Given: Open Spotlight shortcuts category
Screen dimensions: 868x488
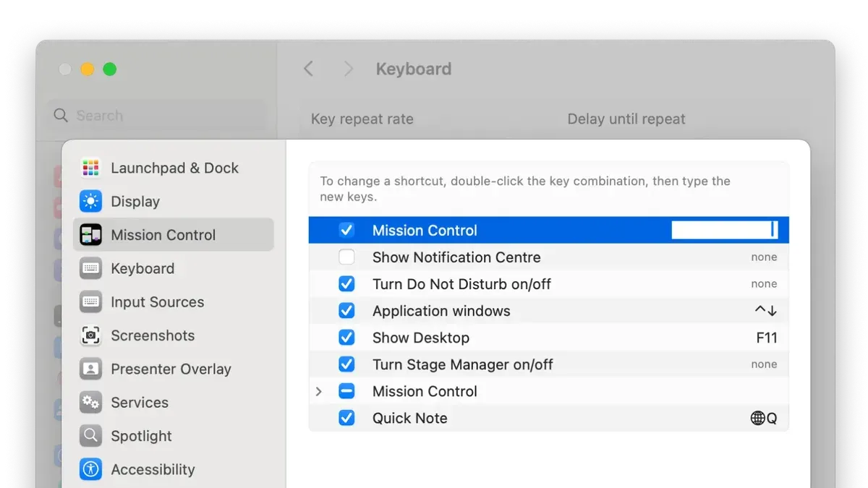Looking at the screenshot, I should (x=174, y=436).
